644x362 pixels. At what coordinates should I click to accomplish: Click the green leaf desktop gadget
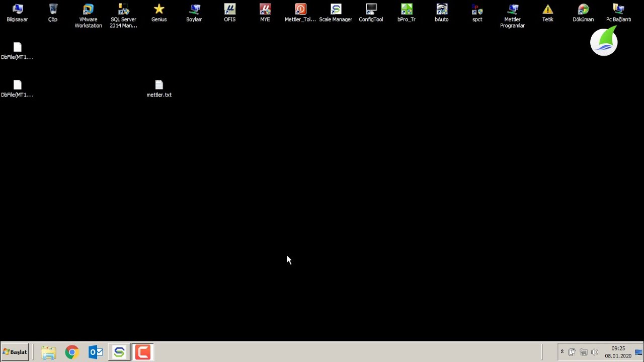(604, 41)
